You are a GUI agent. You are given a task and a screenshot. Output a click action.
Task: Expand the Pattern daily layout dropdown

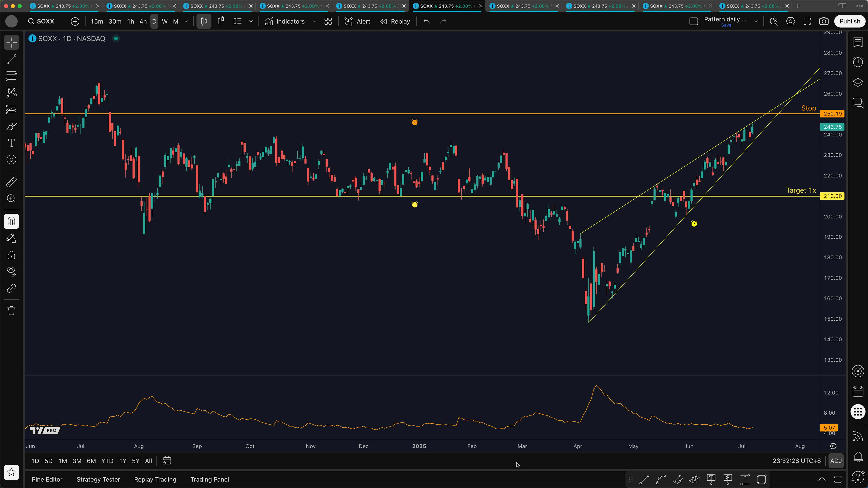point(756,21)
